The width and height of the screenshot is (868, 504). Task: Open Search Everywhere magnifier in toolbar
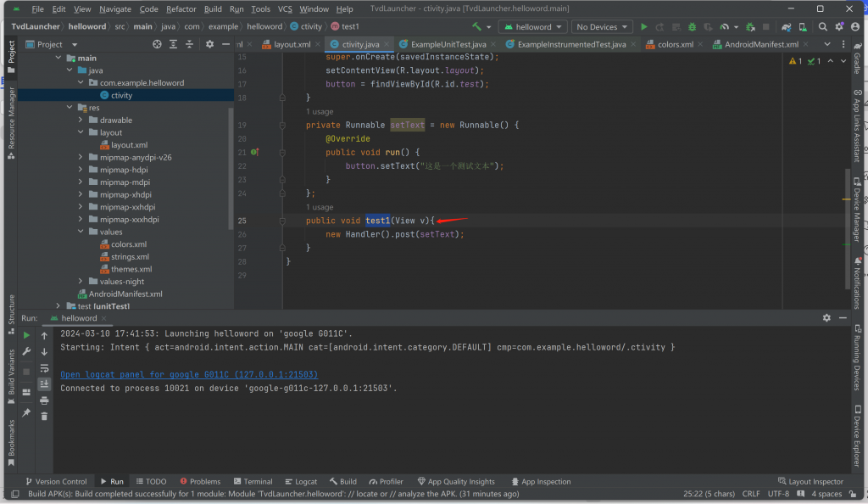click(823, 27)
